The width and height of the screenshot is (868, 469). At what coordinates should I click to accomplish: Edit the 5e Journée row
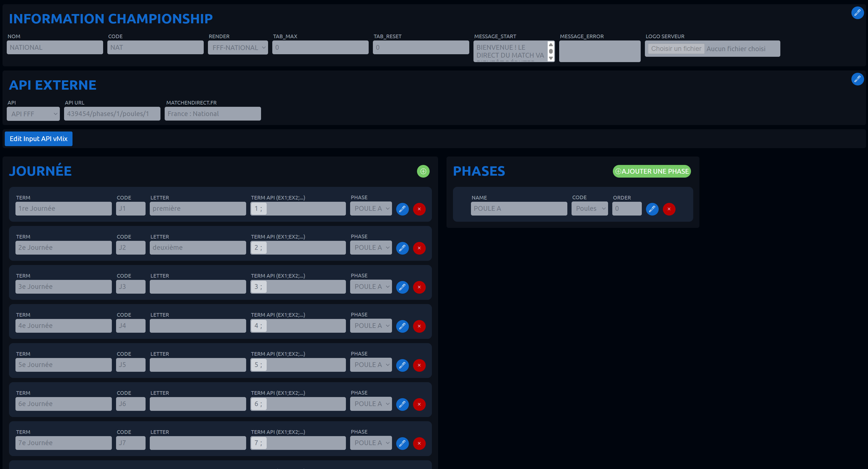click(x=402, y=365)
